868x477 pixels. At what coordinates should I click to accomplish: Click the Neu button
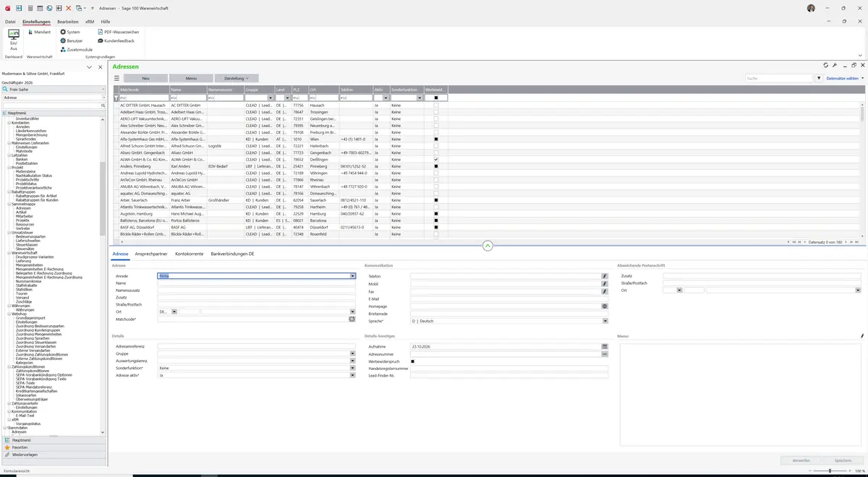[x=145, y=78]
